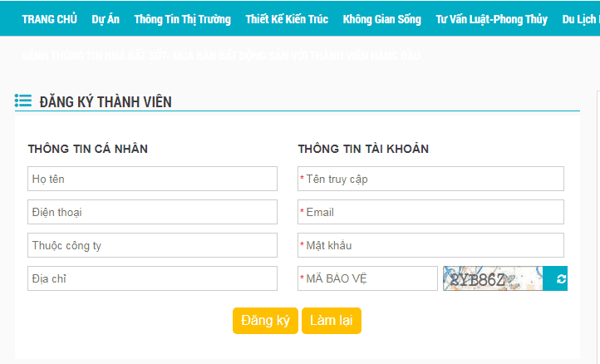The height and width of the screenshot is (364, 600).
Task: Click the list icon beside ĐĂNG KÝ THÀNH VIÊN
Action: point(23,101)
